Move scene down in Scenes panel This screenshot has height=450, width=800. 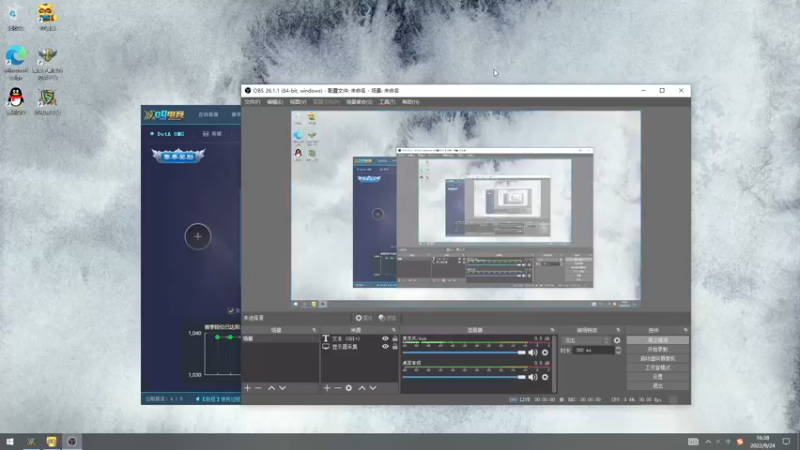[x=283, y=388]
